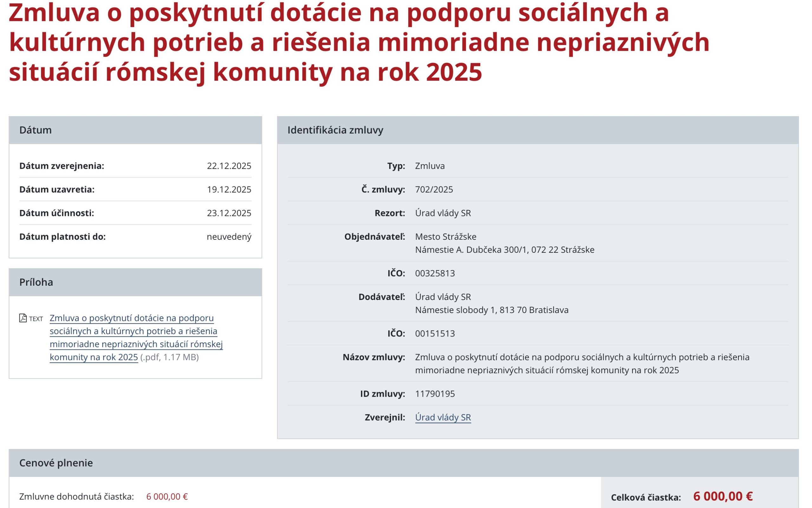The height and width of the screenshot is (508, 812).
Task: Click the IČO value 00325813
Action: [x=435, y=273]
